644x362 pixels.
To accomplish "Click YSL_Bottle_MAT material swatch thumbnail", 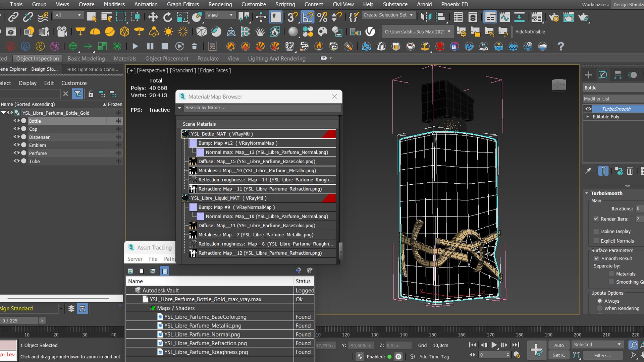I will click(x=186, y=134).
